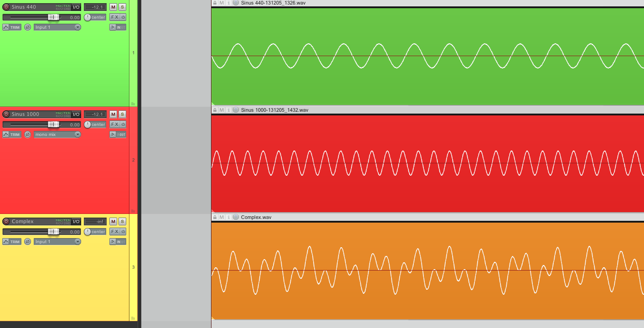This screenshot has height=328, width=644.
Task: Open the FX chain on Sinus 1000
Action: tap(115, 124)
